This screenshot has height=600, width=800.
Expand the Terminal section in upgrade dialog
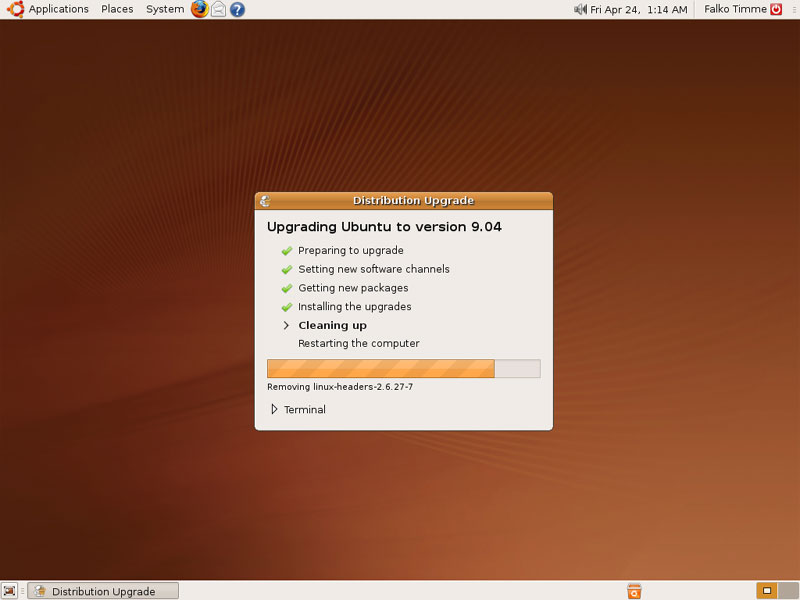click(274, 409)
